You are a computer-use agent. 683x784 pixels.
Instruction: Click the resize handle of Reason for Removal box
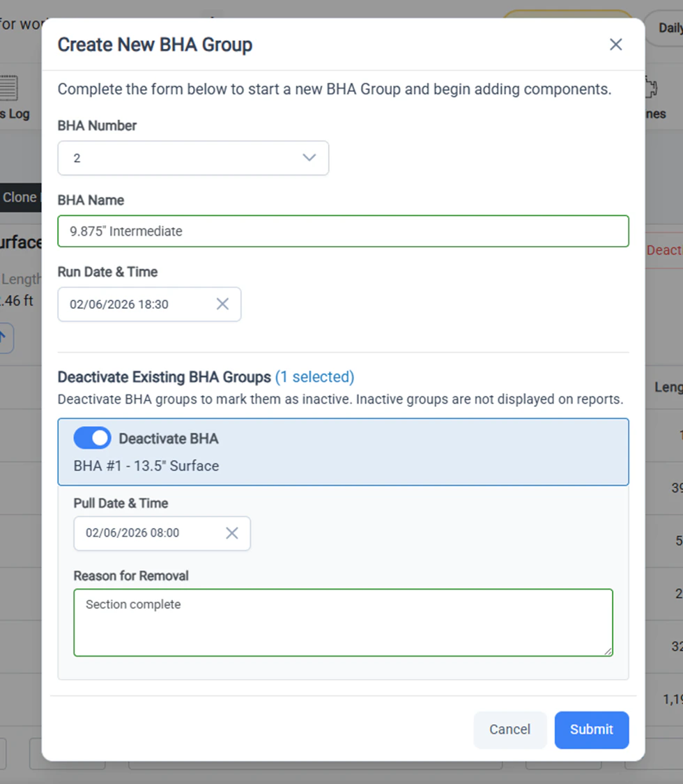tap(609, 652)
